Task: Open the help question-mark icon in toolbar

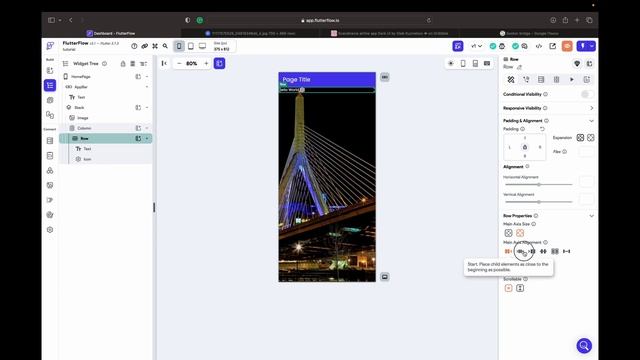Action: click(134, 46)
